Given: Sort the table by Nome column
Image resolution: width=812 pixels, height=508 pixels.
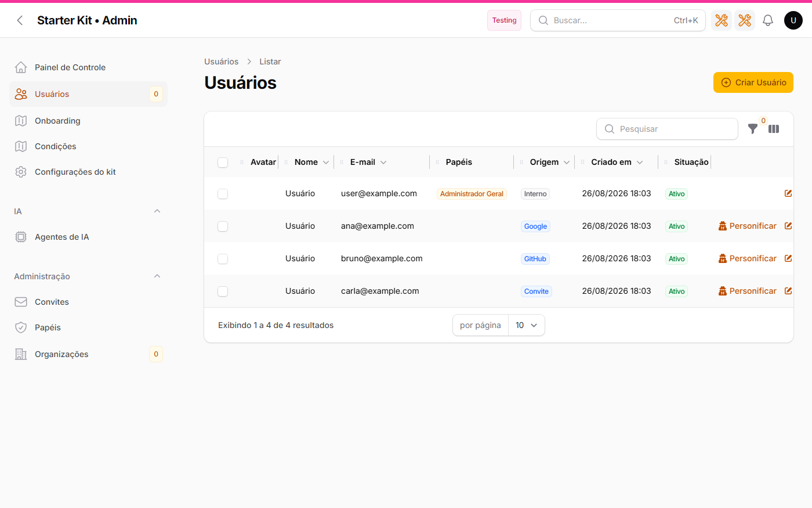Looking at the screenshot, I should coord(312,162).
